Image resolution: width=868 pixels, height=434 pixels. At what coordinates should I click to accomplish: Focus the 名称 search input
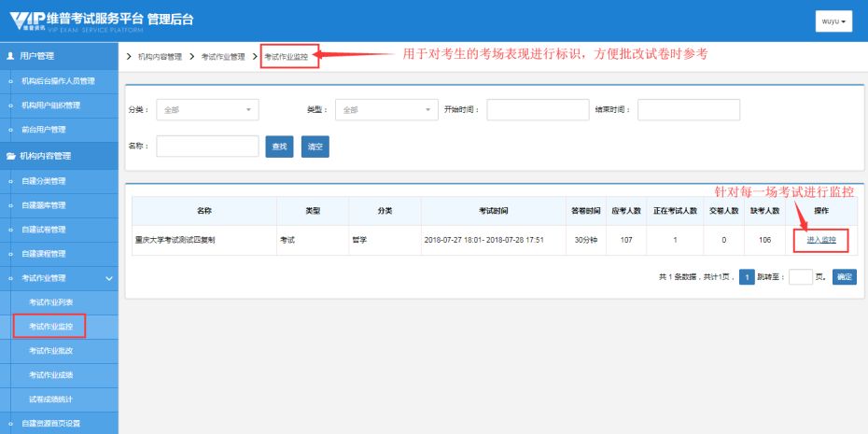tap(207, 147)
